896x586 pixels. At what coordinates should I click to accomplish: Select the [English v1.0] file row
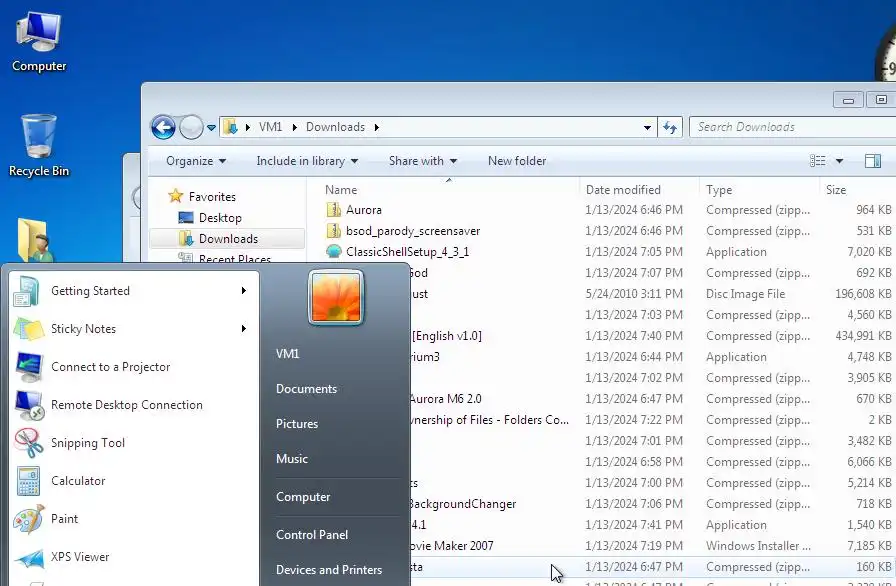(447, 336)
